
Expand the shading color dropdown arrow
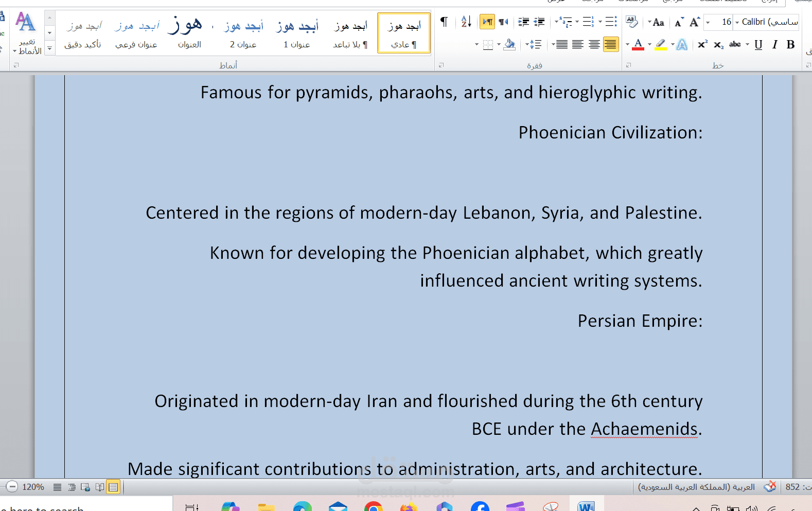499,45
